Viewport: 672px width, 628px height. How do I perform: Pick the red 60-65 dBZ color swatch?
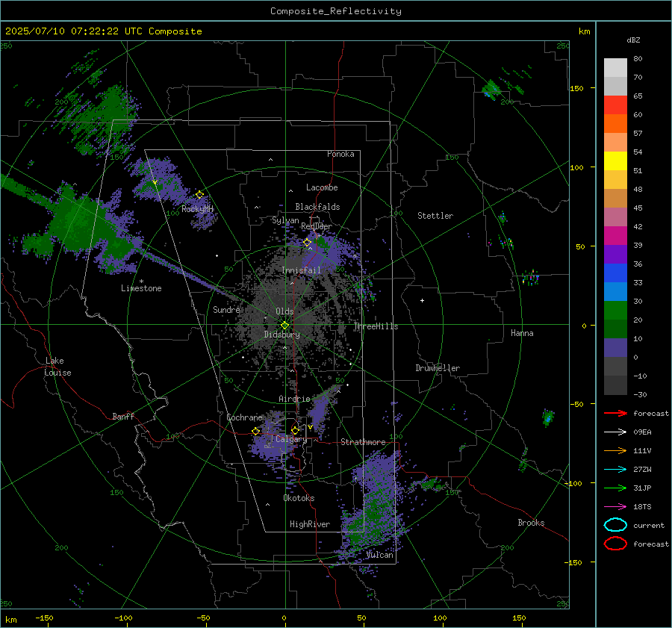pos(615,105)
